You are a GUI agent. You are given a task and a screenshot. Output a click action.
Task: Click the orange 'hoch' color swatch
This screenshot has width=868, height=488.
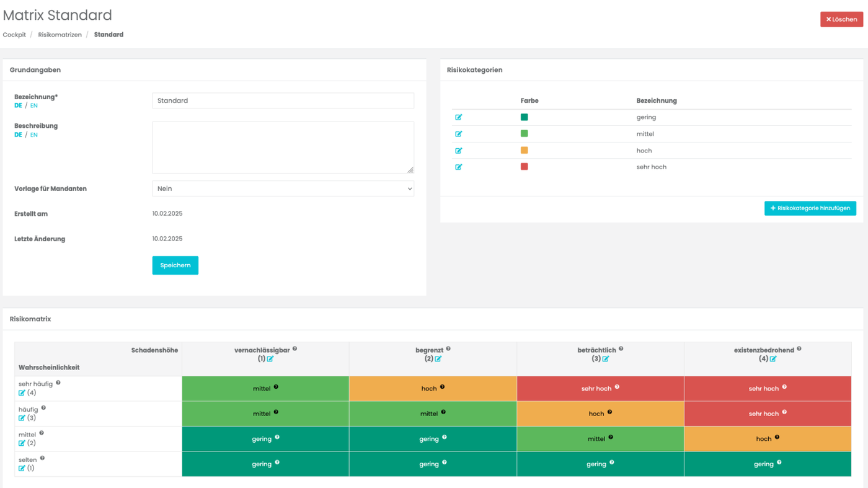(x=524, y=150)
